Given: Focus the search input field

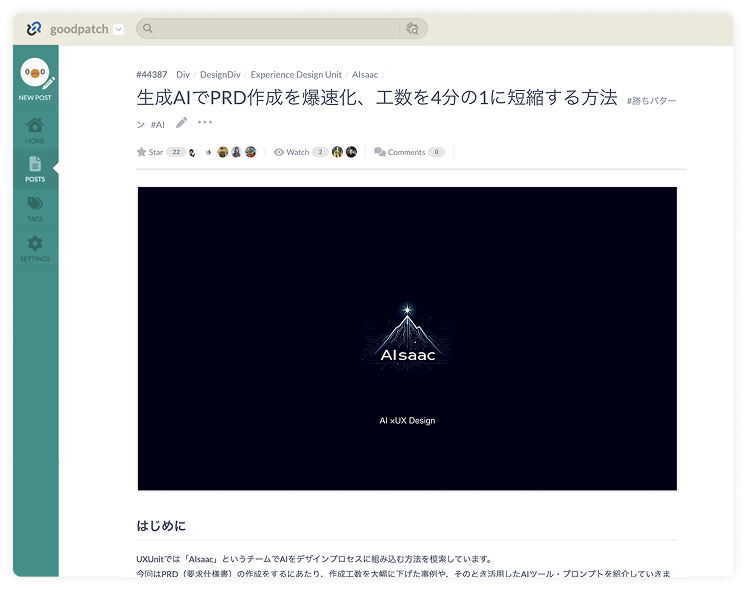Looking at the screenshot, I should tap(276, 29).
